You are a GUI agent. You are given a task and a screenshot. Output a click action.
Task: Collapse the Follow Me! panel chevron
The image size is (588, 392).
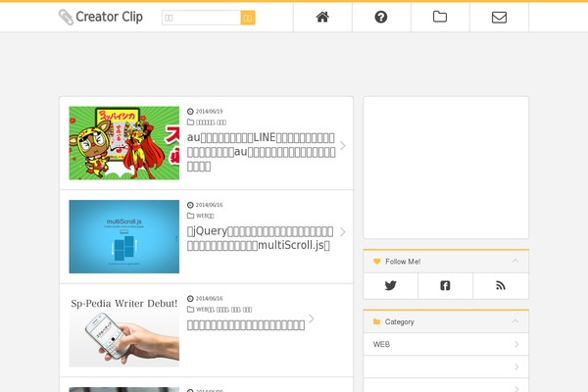pyautogui.click(x=515, y=261)
